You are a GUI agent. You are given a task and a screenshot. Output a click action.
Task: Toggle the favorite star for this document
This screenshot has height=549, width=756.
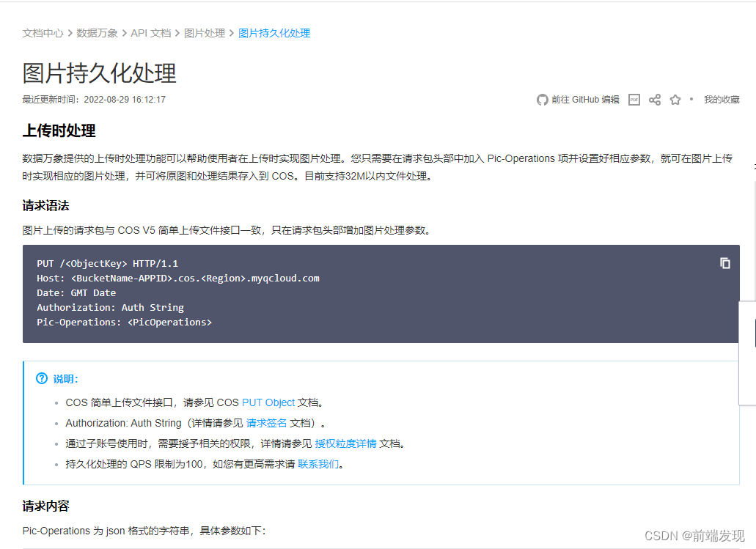pos(675,100)
